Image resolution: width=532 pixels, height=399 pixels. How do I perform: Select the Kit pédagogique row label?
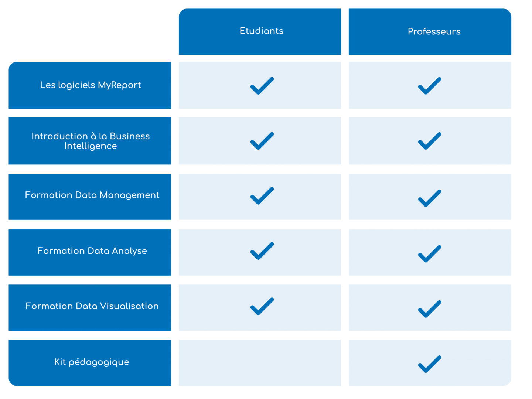pyautogui.click(x=90, y=363)
